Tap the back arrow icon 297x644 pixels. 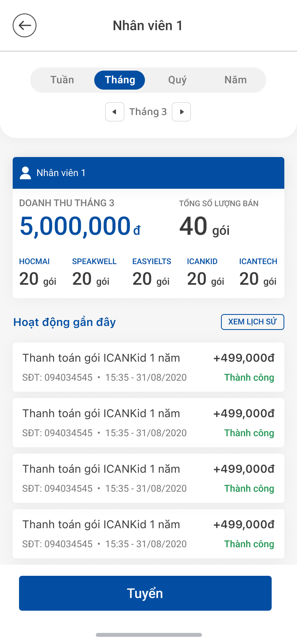tap(25, 25)
